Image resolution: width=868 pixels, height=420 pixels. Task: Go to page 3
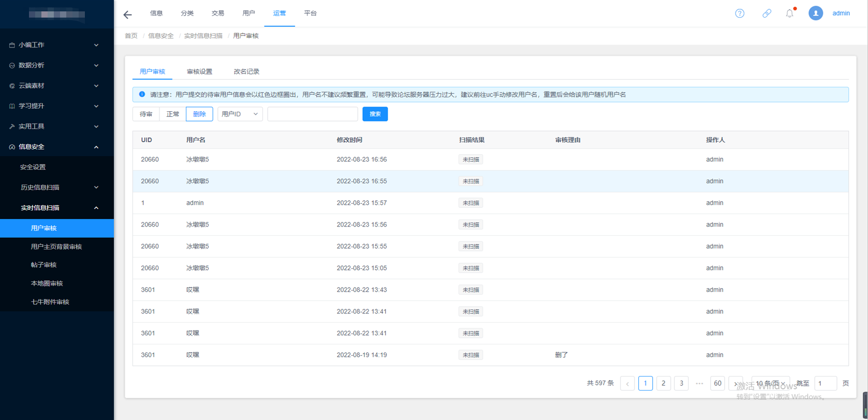tap(681, 383)
